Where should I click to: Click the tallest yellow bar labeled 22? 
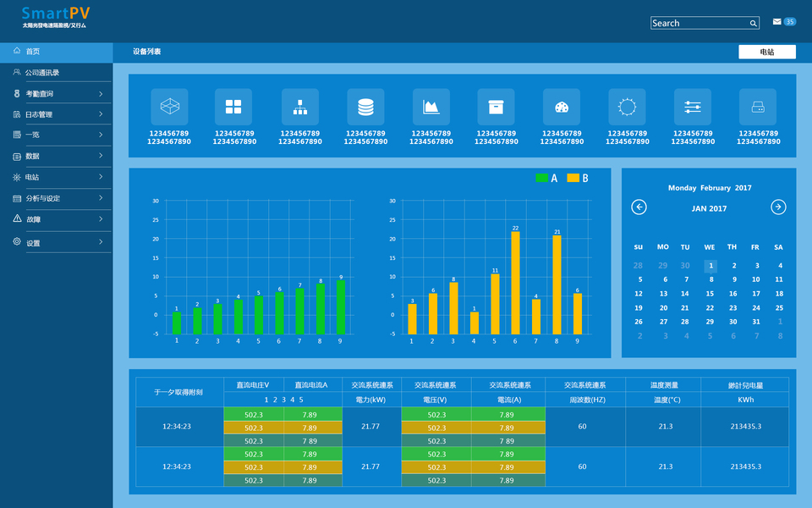[x=515, y=283]
